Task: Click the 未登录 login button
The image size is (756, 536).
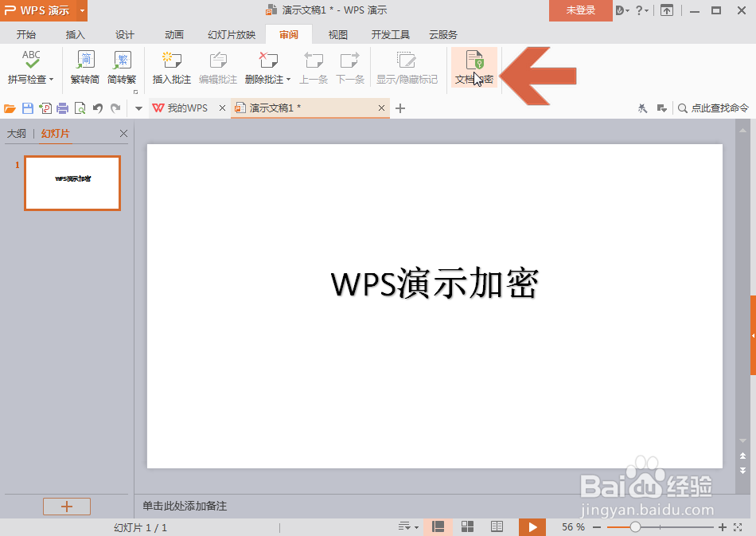Action: [x=580, y=11]
